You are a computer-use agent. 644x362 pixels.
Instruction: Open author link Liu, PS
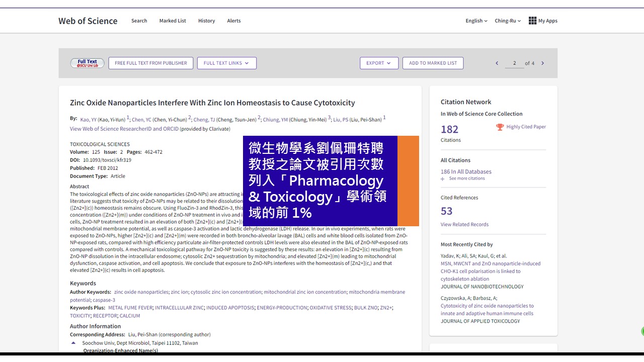click(x=341, y=120)
